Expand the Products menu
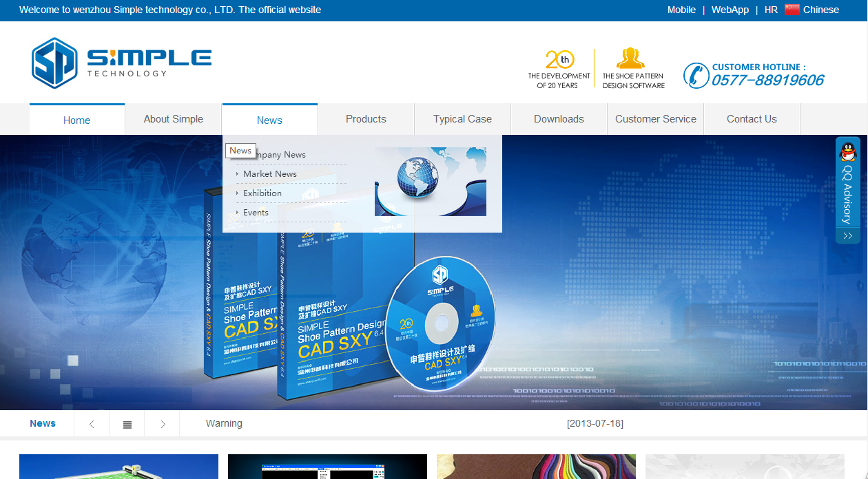Screen dimensions: 868x479 click(366, 119)
